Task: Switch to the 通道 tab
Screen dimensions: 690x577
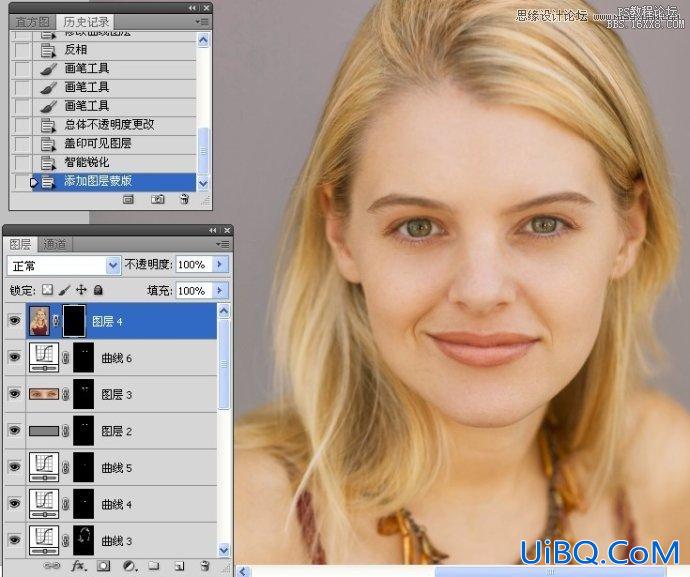Action: tap(55, 244)
